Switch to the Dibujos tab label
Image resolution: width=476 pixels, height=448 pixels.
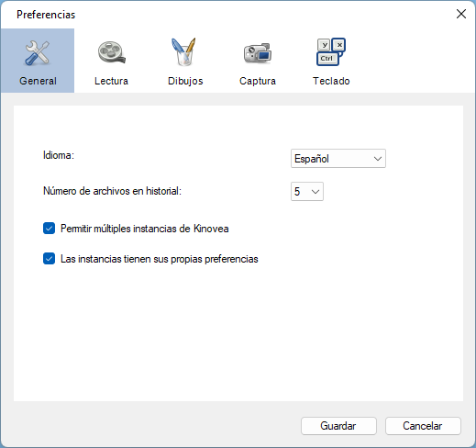click(185, 81)
